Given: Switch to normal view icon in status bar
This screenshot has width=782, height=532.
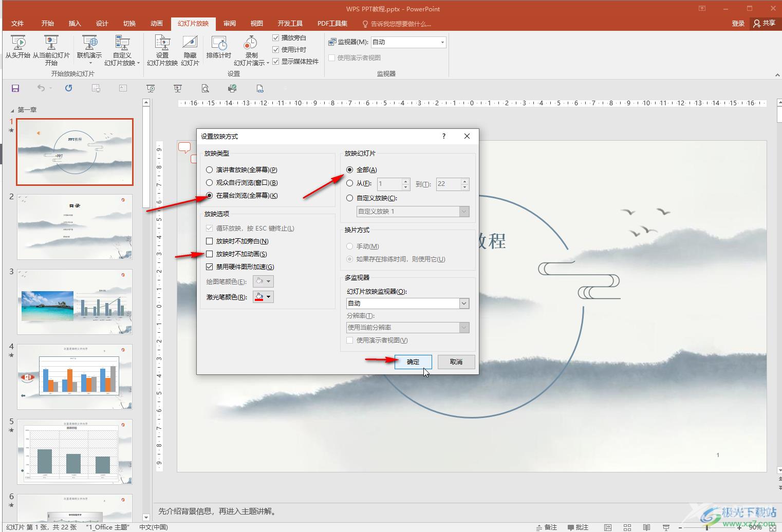Looking at the screenshot, I should tap(608, 527).
